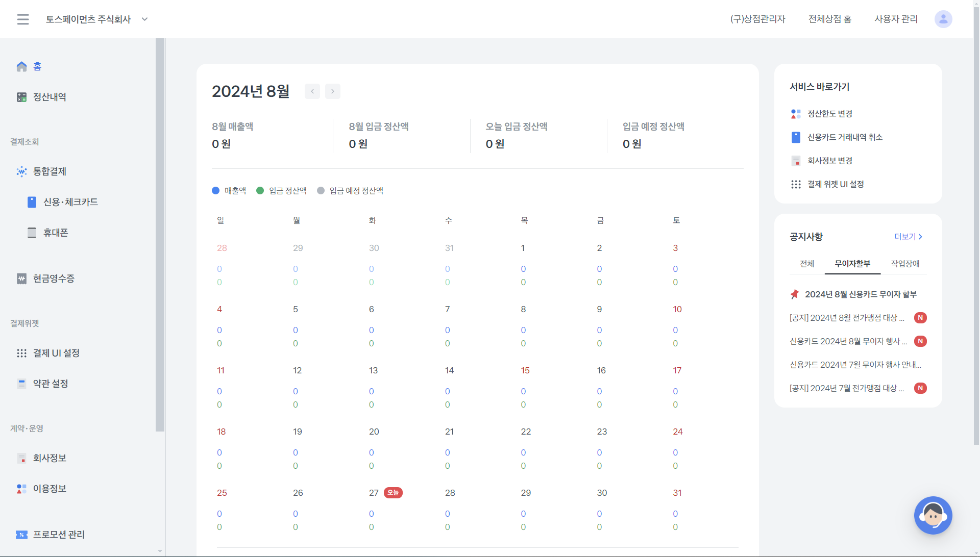Image resolution: width=980 pixels, height=557 pixels.
Task: Expand the 토스페이먼츠 주식회사 company dropdown
Action: (x=144, y=19)
